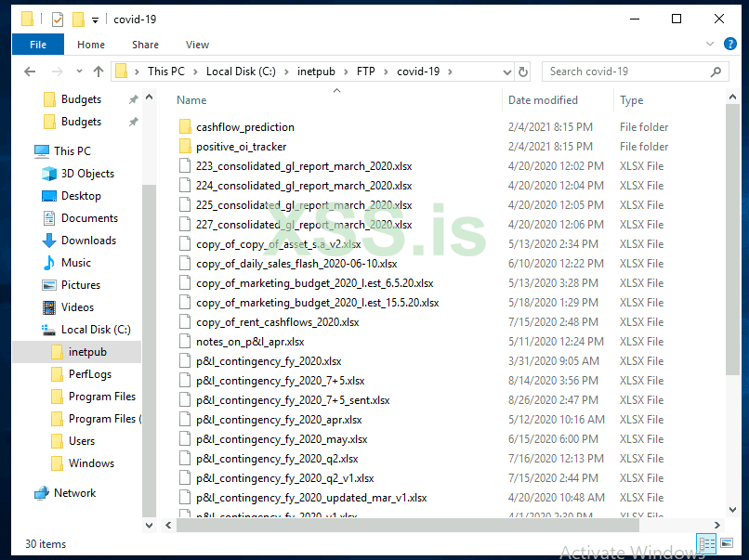Select copy_of_copy_of_asset_s.a_v2.xlsx file
The height and width of the screenshot is (560, 749).
click(279, 244)
